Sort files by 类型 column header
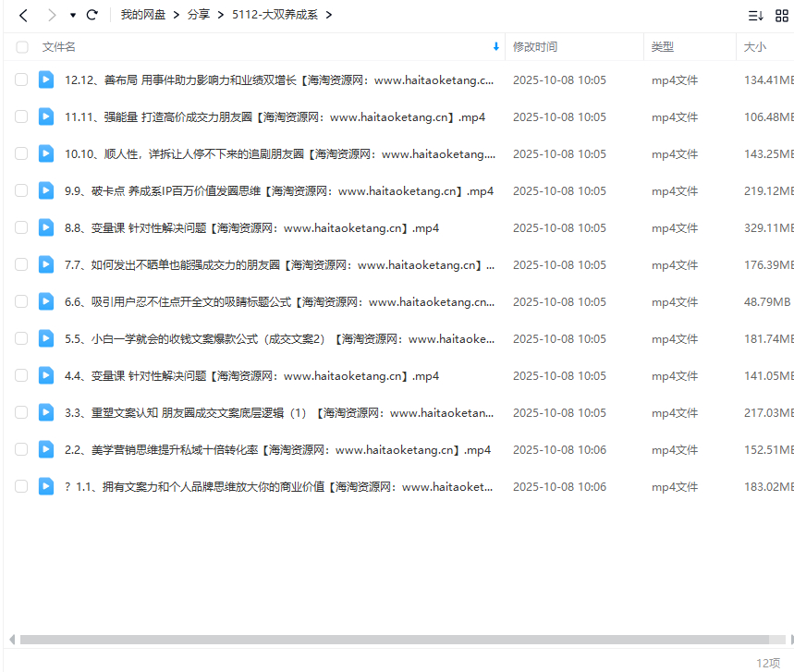The width and height of the screenshot is (794, 672). coord(662,46)
